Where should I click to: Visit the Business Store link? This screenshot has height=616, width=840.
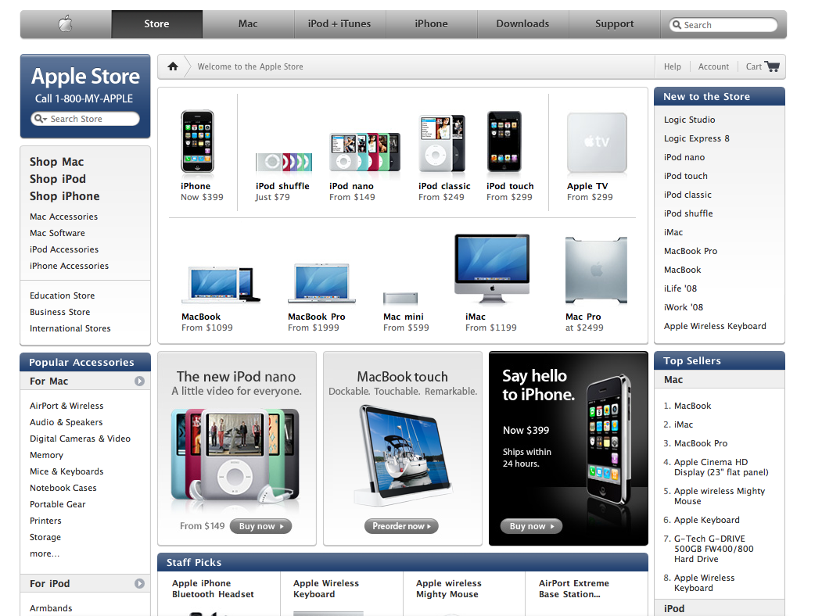pyautogui.click(x=60, y=312)
